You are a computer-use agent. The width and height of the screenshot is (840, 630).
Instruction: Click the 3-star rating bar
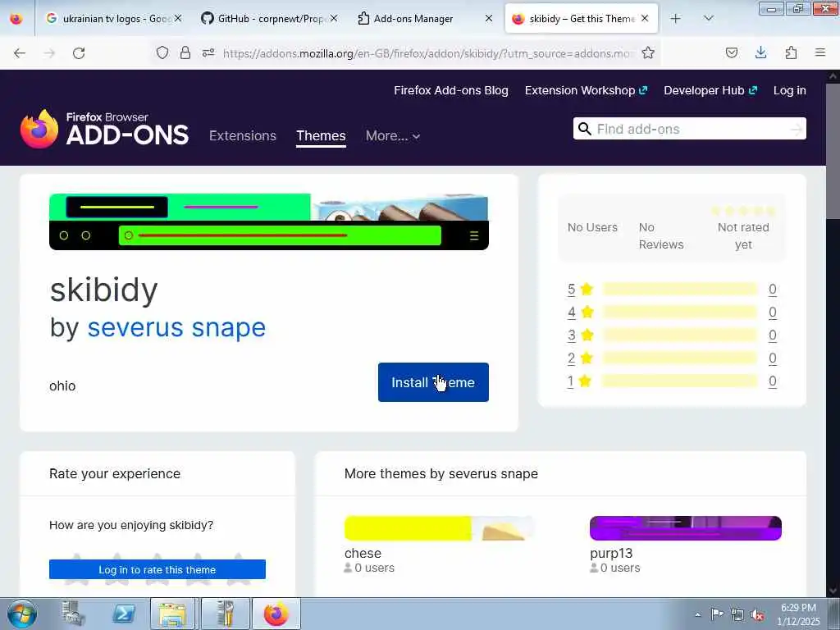coord(680,336)
